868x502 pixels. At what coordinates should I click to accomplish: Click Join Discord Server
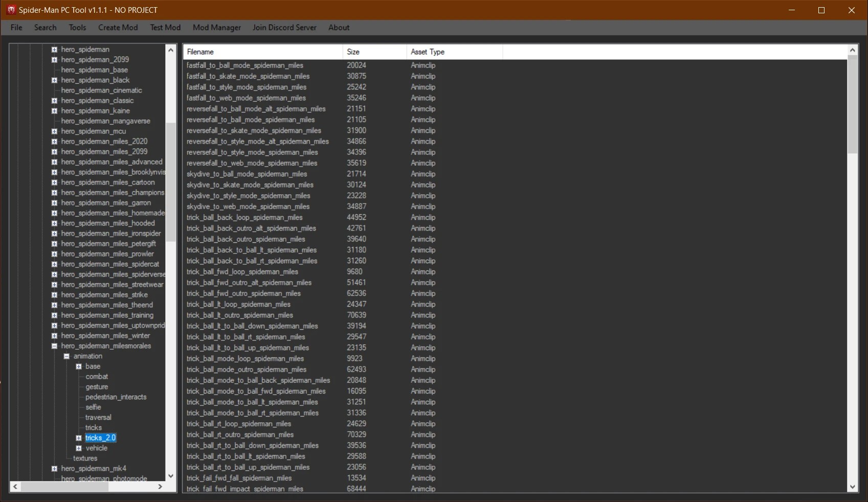click(284, 28)
